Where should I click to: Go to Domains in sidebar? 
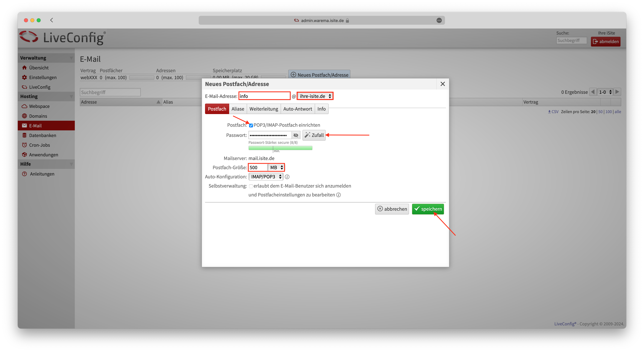(x=38, y=116)
